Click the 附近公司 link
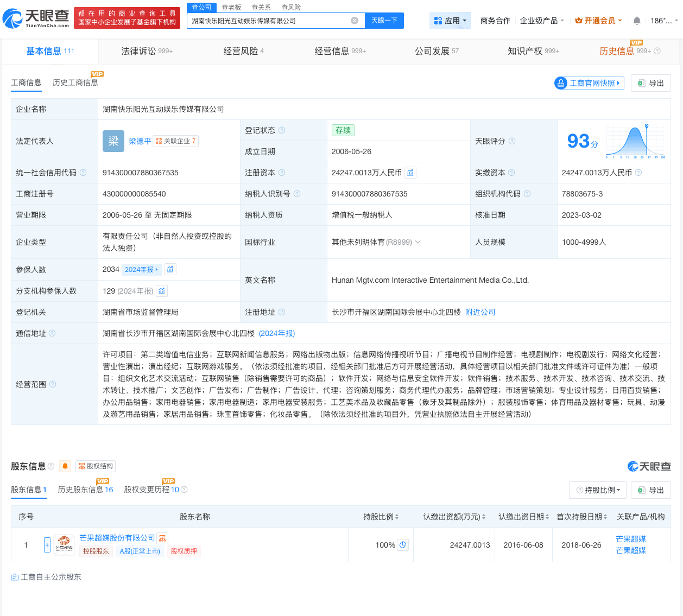The height and width of the screenshot is (616, 683). click(x=480, y=312)
